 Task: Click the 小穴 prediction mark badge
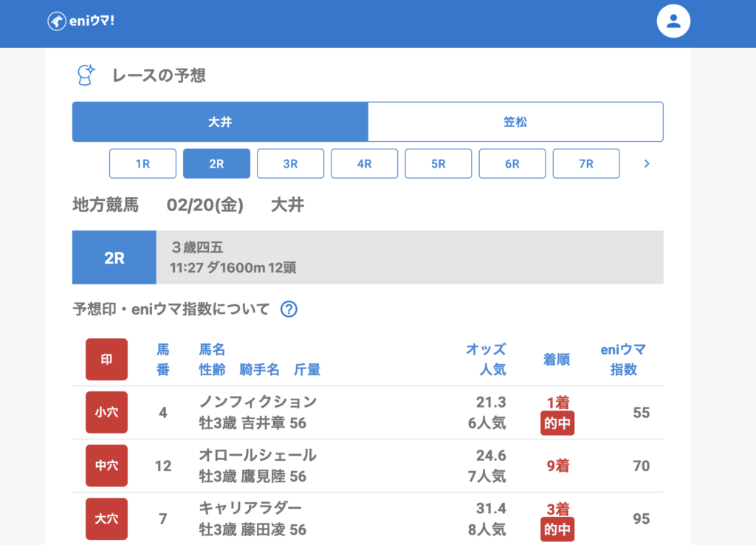pyautogui.click(x=106, y=413)
